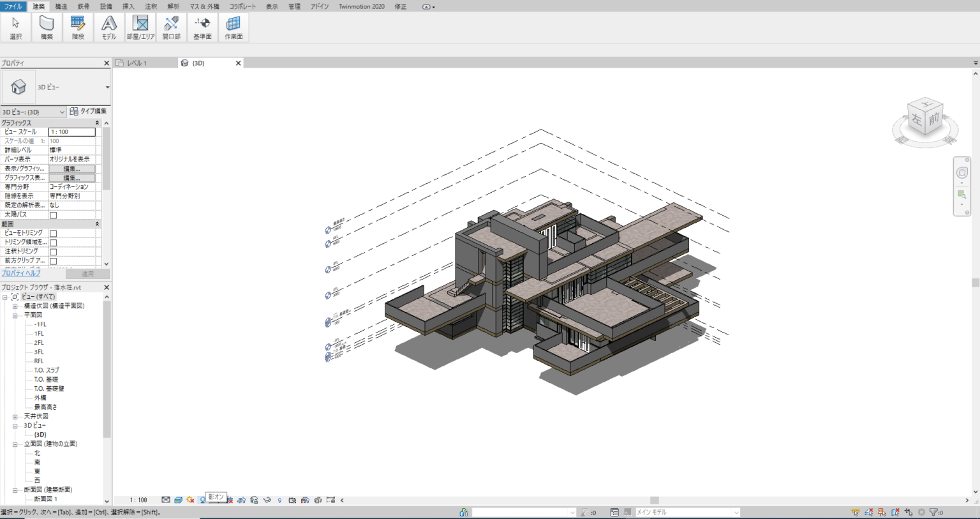Click the 1 : 100 view scale button

138,500
